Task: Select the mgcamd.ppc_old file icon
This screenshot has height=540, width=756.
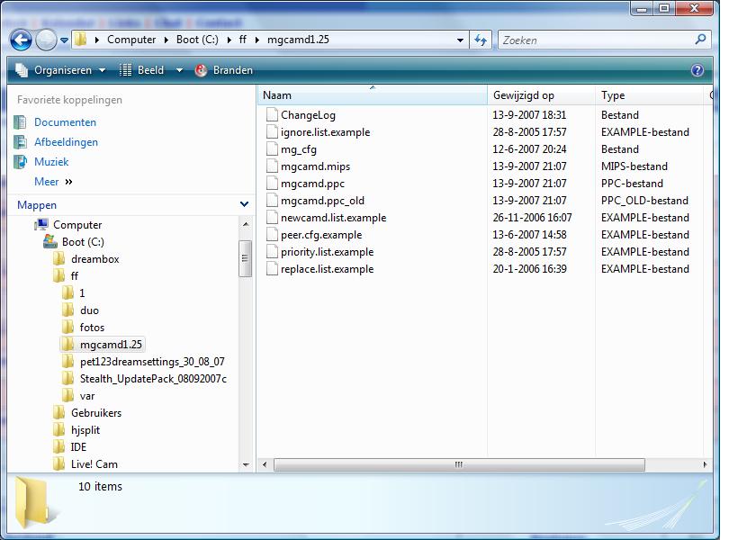Action: pyautogui.click(x=273, y=201)
